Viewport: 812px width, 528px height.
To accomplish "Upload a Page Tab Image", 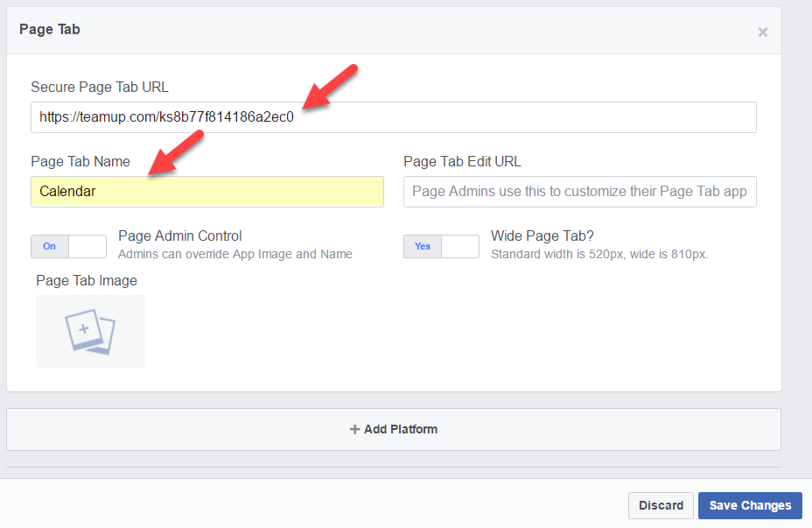I will [91, 332].
